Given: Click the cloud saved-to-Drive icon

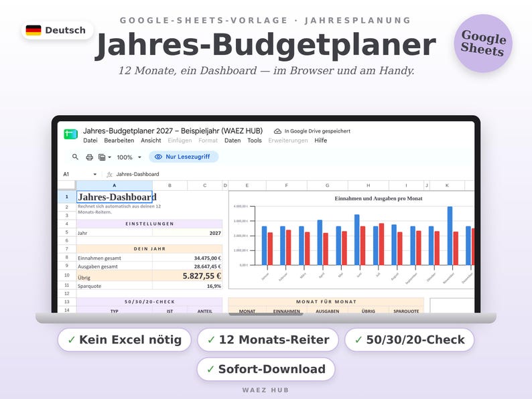Looking at the screenshot, I should pyautogui.click(x=277, y=131).
